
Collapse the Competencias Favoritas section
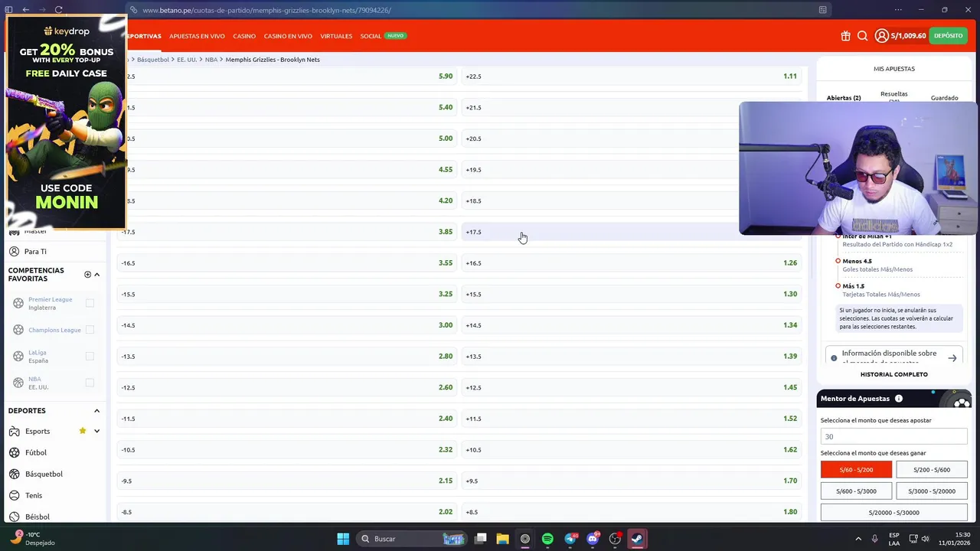tap(96, 275)
